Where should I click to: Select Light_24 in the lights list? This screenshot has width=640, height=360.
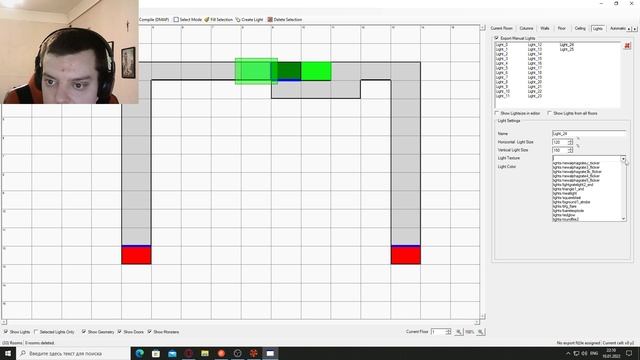click(x=567, y=44)
